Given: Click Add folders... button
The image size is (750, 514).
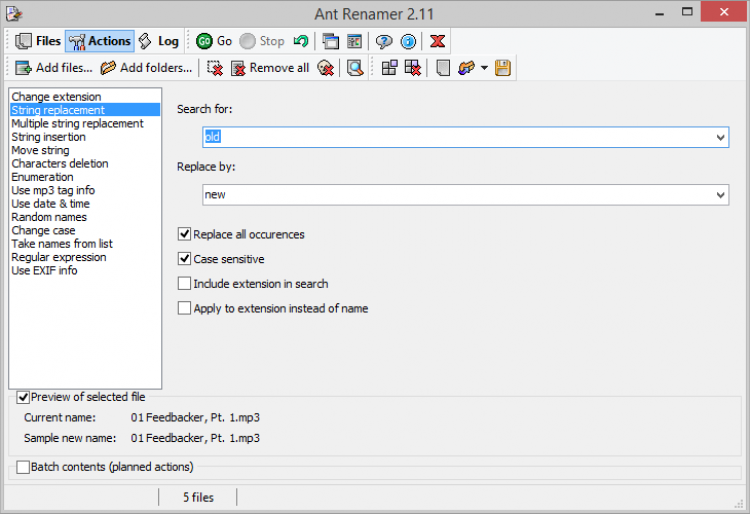Looking at the screenshot, I should pos(146,68).
